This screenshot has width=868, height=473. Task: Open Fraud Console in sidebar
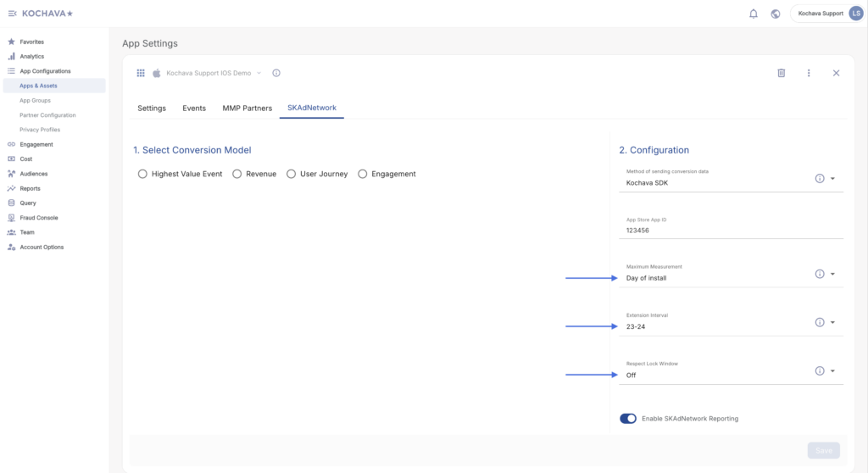click(39, 218)
